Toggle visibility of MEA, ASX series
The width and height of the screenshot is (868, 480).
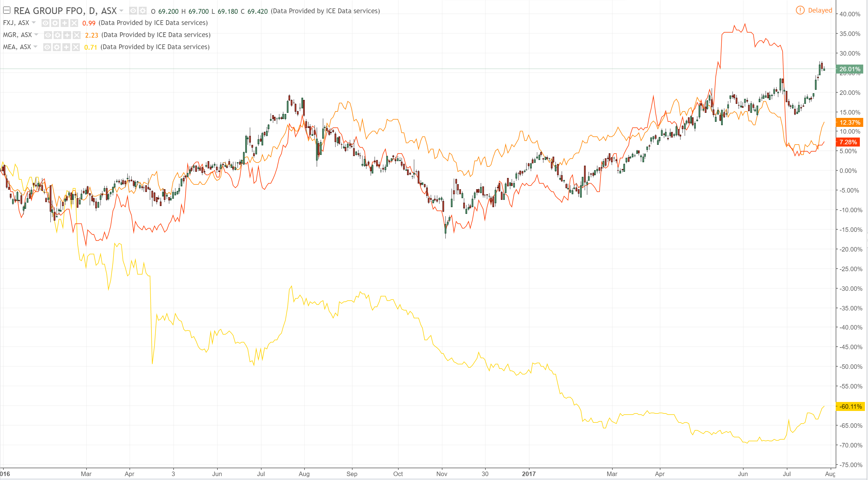click(47, 47)
